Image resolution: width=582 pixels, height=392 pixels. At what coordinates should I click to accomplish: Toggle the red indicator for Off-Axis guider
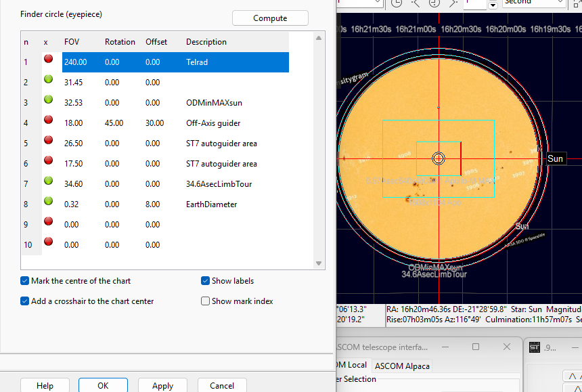tap(48, 120)
